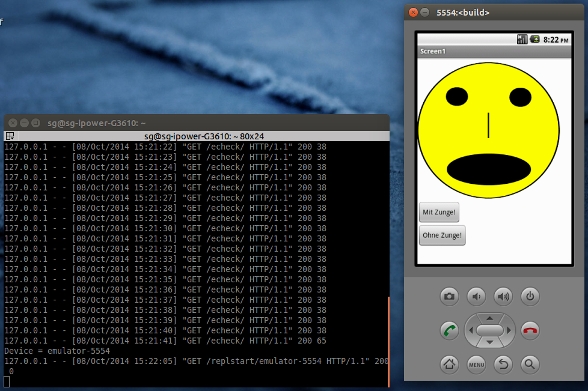Click the terminal's orange scrollbar
This screenshot has height=391, width=588.
tap(388, 341)
